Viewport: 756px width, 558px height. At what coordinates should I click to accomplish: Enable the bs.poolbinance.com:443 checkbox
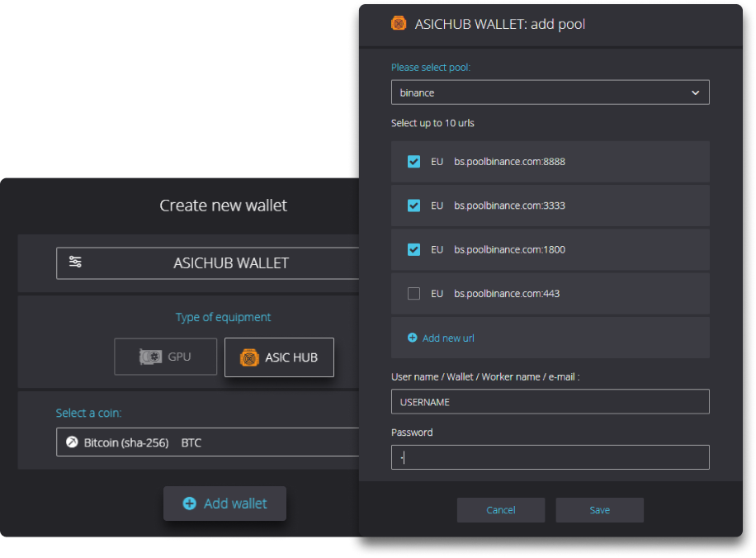click(x=413, y=293)
